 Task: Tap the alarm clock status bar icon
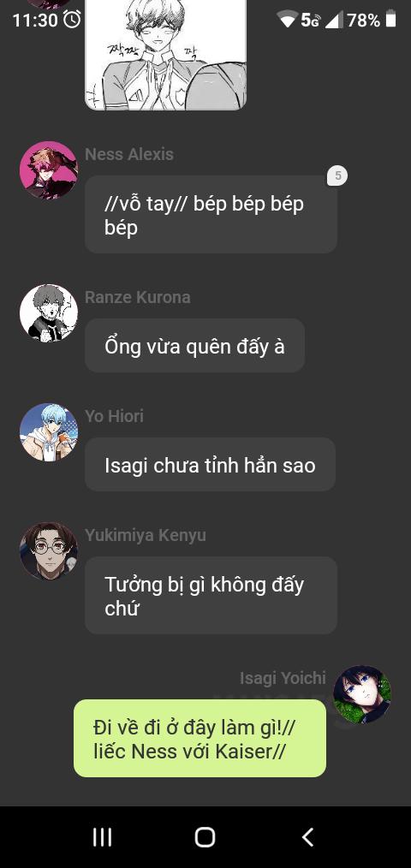pyautogui.click(x=72, y=20)
